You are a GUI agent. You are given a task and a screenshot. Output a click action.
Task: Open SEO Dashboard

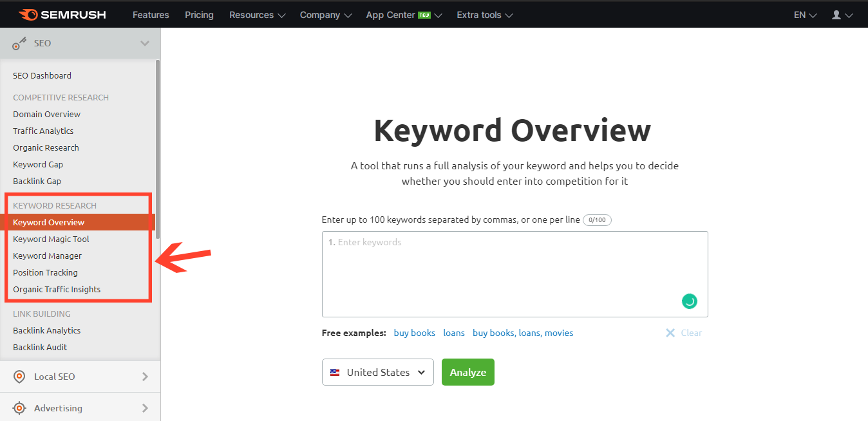point(42,75)
